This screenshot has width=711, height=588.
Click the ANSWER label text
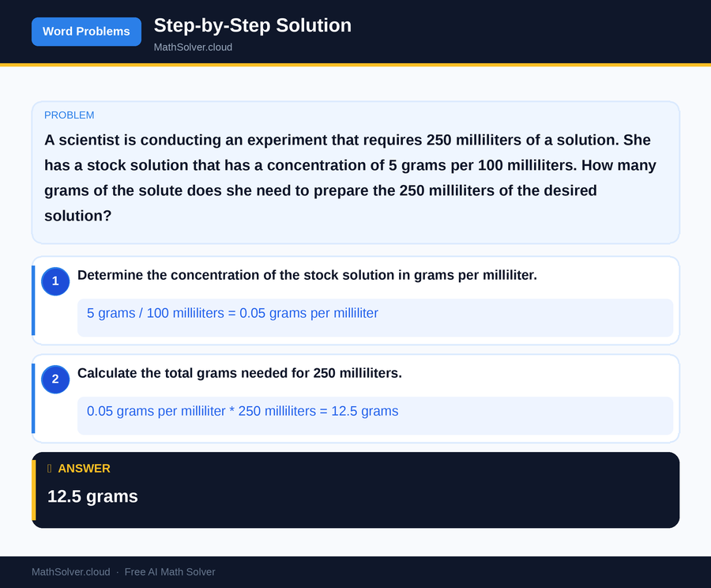85,468
